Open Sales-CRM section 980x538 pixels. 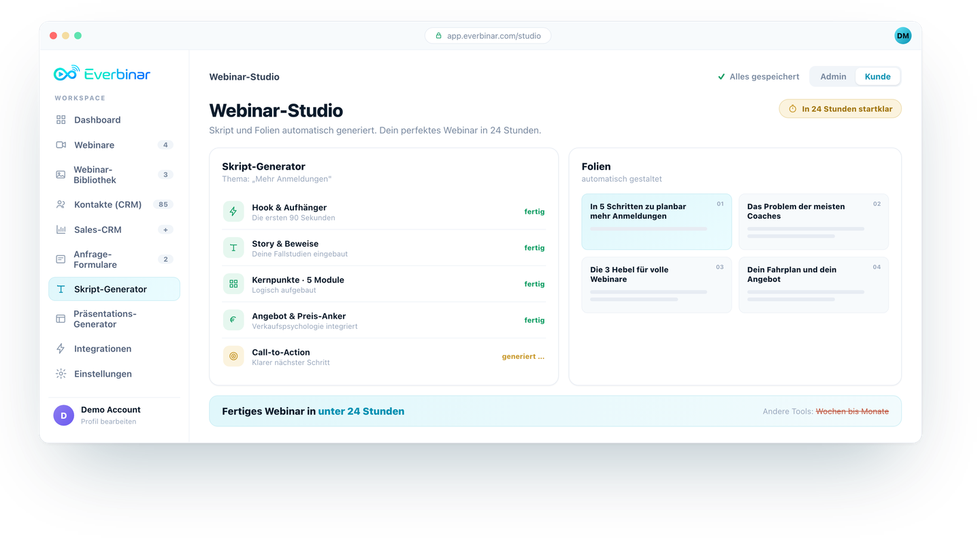[x=114, y=230]
